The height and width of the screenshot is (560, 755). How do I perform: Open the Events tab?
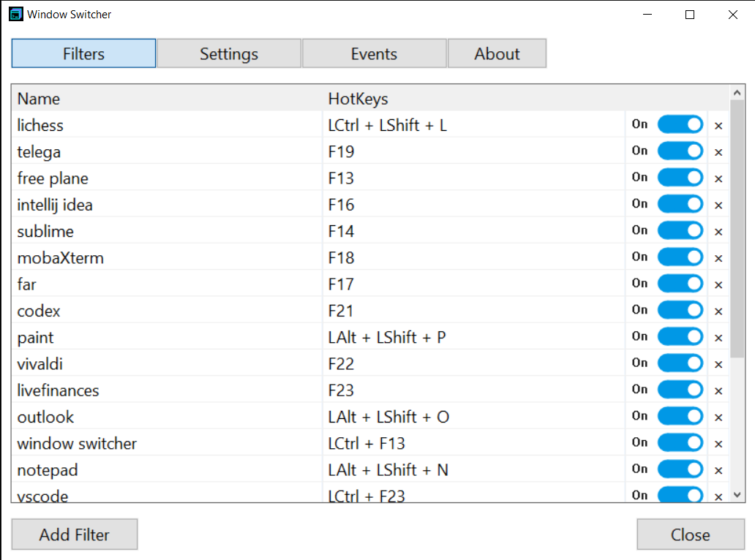coord(374,53)
